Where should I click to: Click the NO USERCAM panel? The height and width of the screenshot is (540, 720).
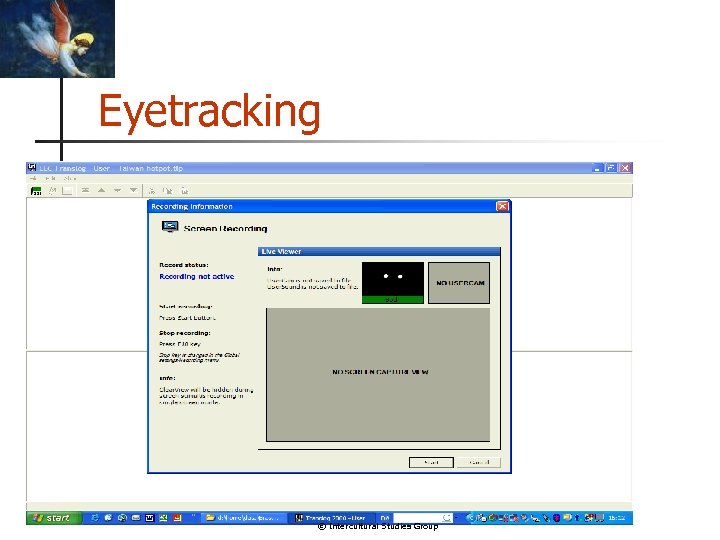(x=459, y=283)
